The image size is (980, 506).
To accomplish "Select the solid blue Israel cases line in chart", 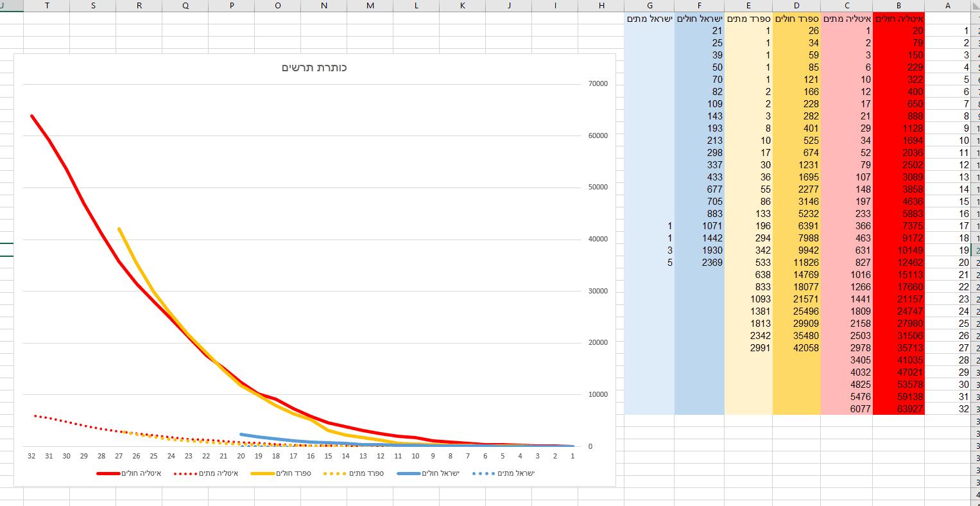I will coord(276,439).
